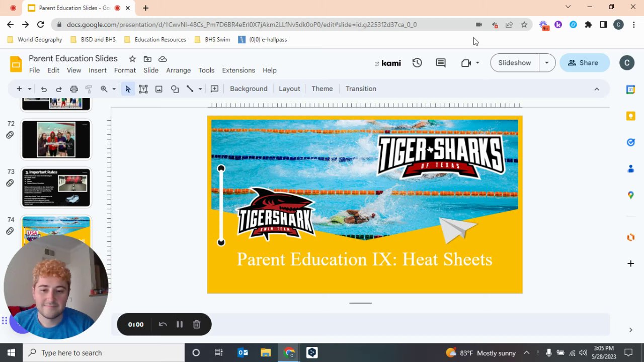This screenshot has width=644, height=362.
Task: Open the new slide layout dropdown
Action: (x=30, y=89)
